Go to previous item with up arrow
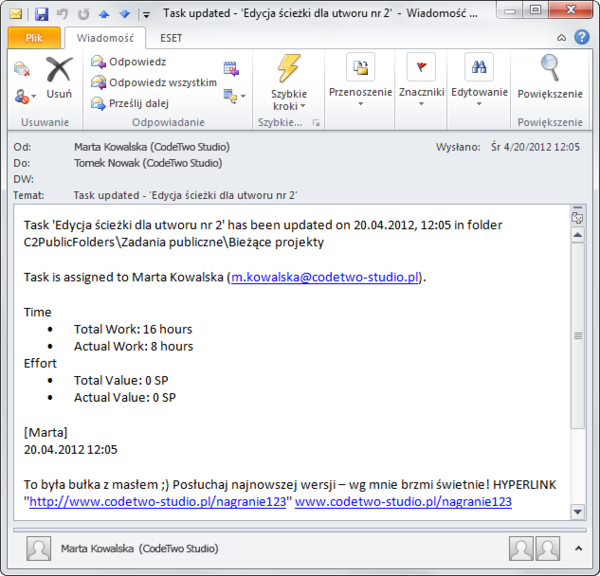The image size is (600, 576). [104, 14]
